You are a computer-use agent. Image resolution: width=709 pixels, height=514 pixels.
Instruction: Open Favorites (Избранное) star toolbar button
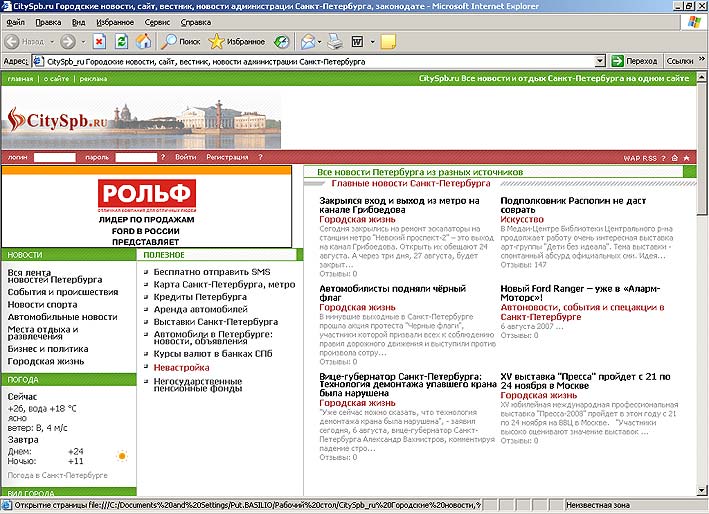tap(236, 42)
